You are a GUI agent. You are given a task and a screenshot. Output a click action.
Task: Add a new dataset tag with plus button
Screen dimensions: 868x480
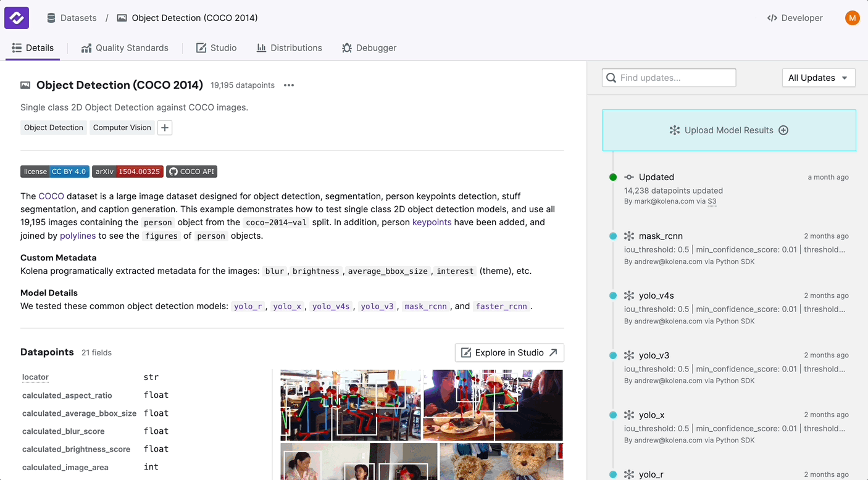point(164,128)
